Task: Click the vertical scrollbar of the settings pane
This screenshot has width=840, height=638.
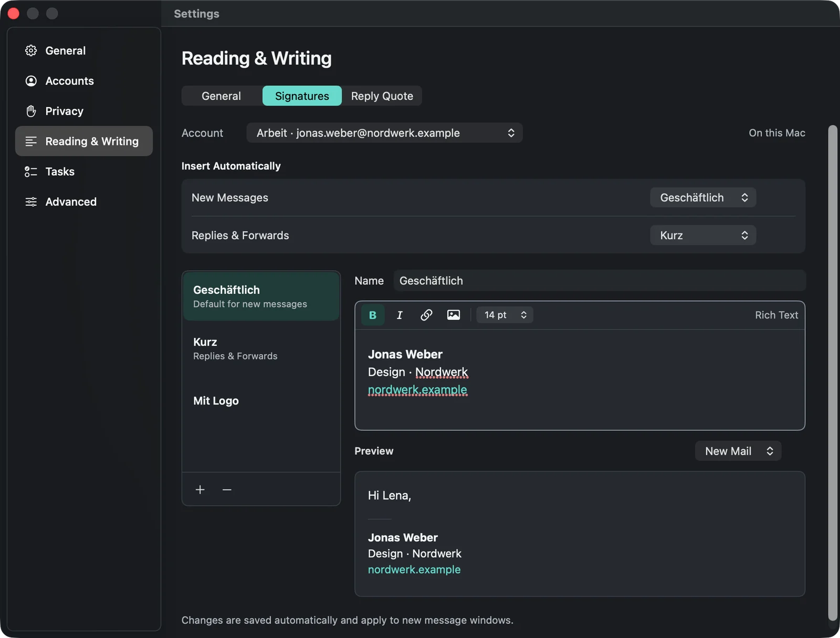Action: click(x=833, y=373)
